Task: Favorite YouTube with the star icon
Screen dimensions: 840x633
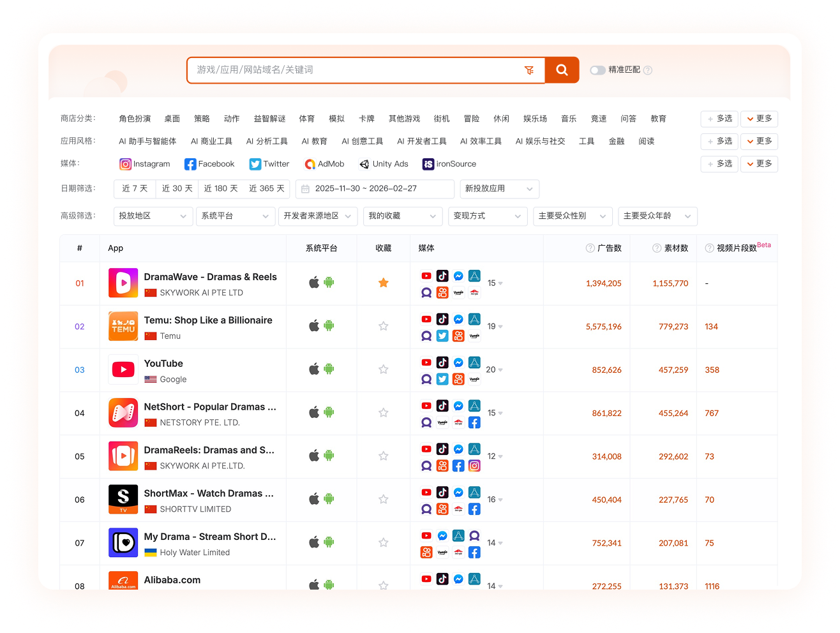Action: coord(384,369)
